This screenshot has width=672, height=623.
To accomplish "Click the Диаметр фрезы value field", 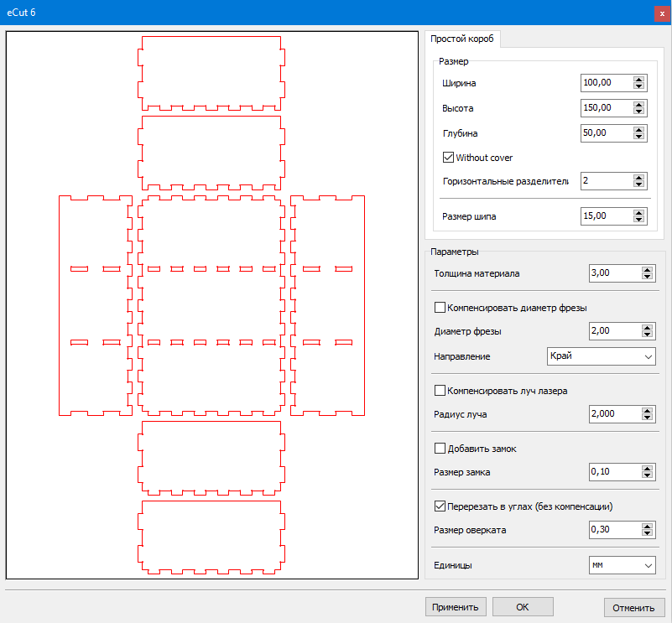I will [x=615, y=330].
